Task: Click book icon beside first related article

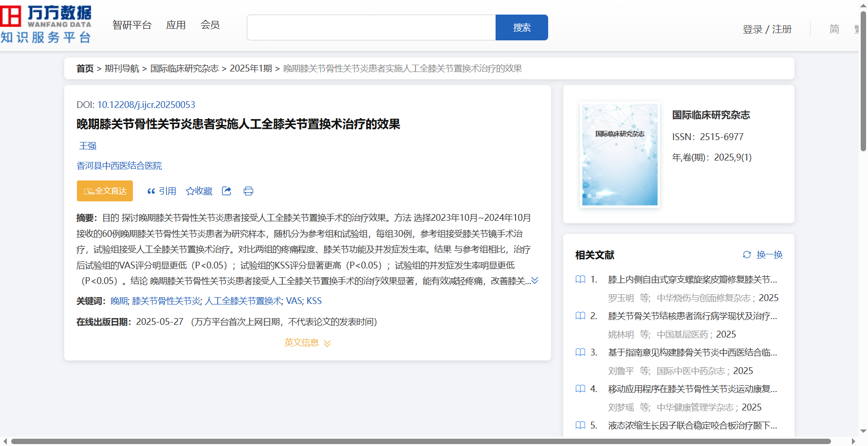Action: (x=580, y=279)
